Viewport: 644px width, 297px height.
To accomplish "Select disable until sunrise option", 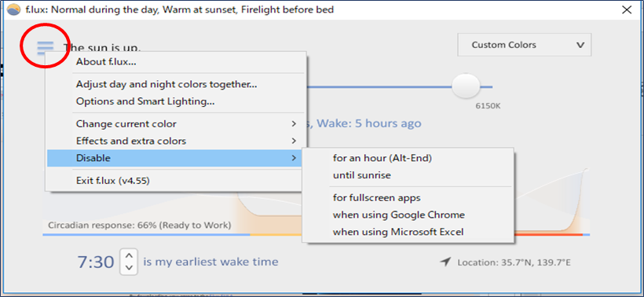I will tap(408, 175).
